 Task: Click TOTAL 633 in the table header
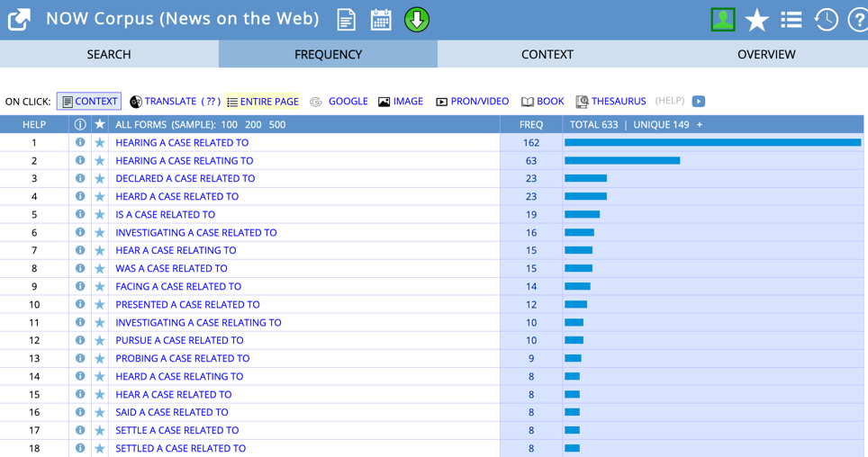coord(594,124)
